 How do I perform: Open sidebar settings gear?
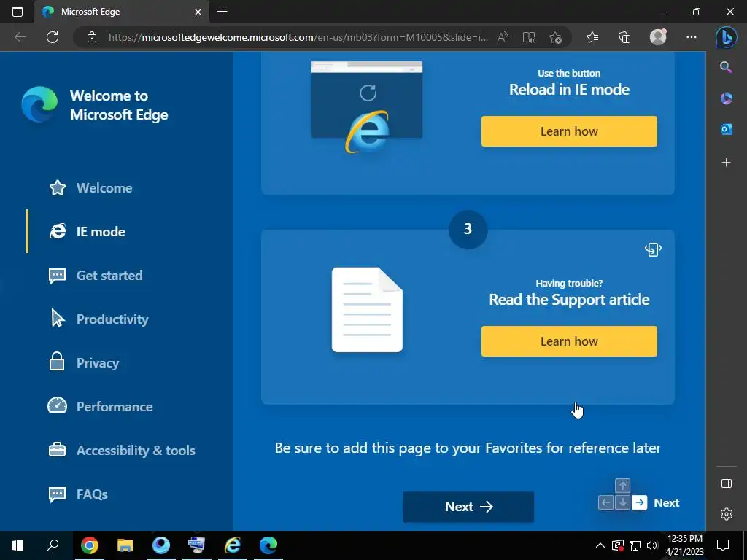pos(726,514)
